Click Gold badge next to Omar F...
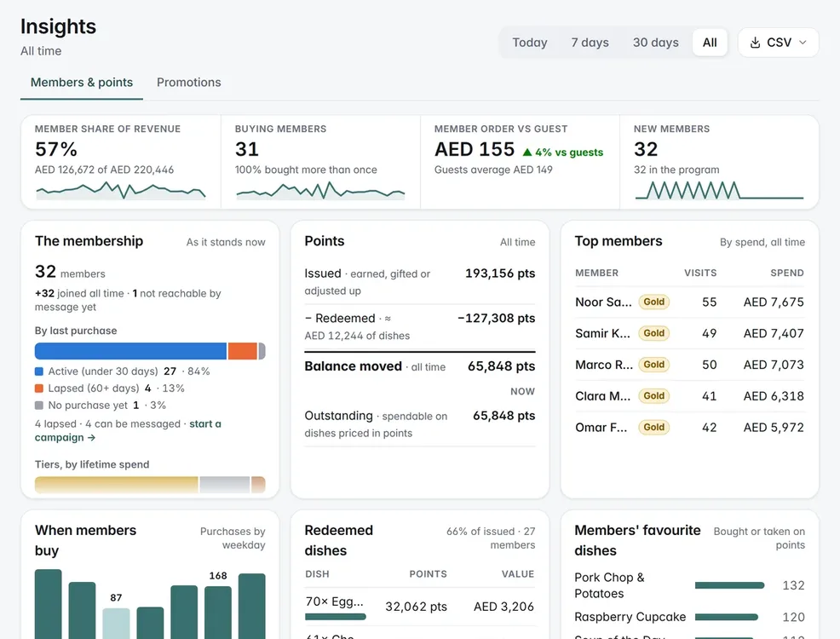 tap(653, 428)
